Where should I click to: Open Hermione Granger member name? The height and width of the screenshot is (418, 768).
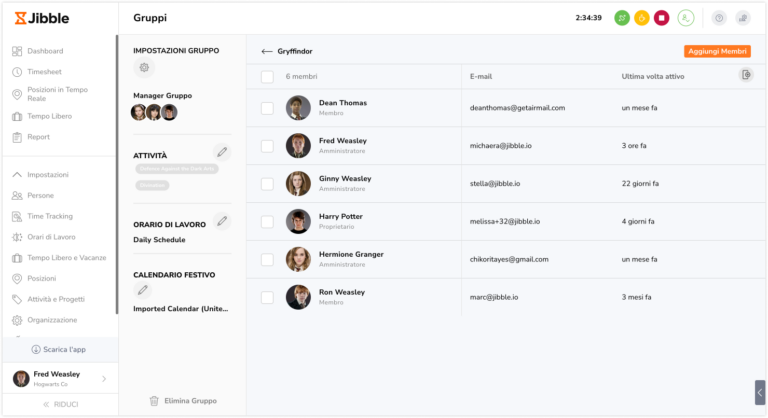351,254
